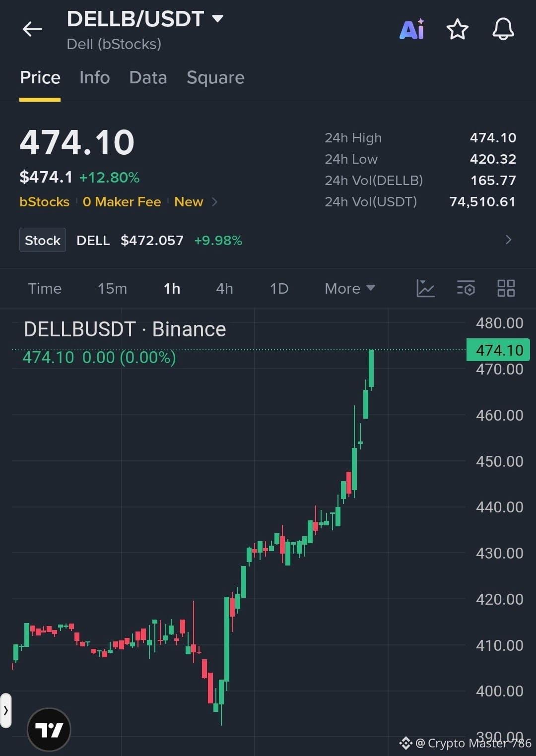Click the 24h Vol(DELLB) value 165.77

[493, 181]
